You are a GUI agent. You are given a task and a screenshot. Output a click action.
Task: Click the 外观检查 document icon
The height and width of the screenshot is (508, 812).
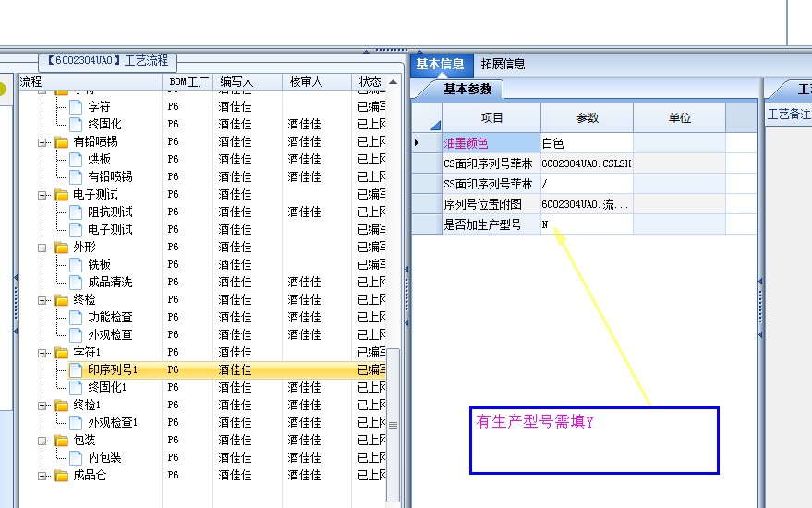click(76, 335)
